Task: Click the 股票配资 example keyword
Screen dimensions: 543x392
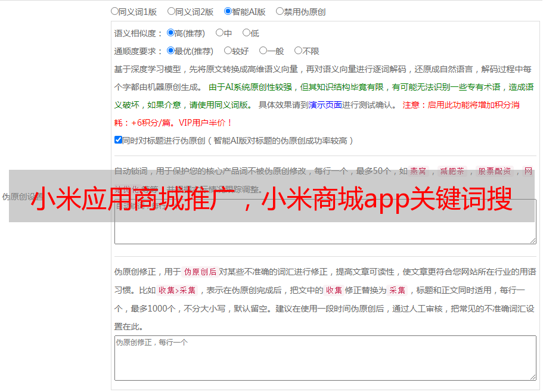Action: point(495,171)
